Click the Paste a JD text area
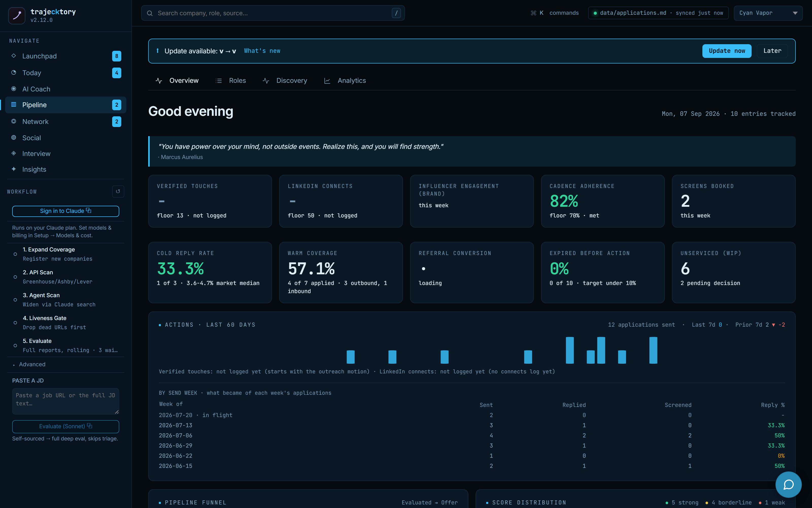Viewport: 812px width, 508px height. [x=66, y=401]
